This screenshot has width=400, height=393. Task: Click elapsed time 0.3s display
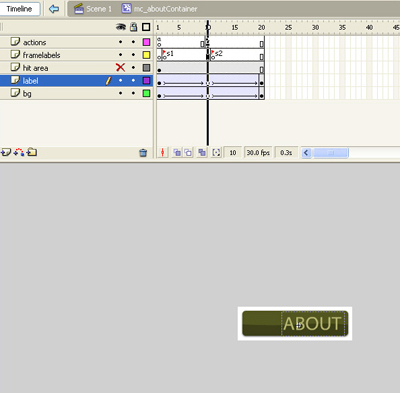click(x=286, y=153)
